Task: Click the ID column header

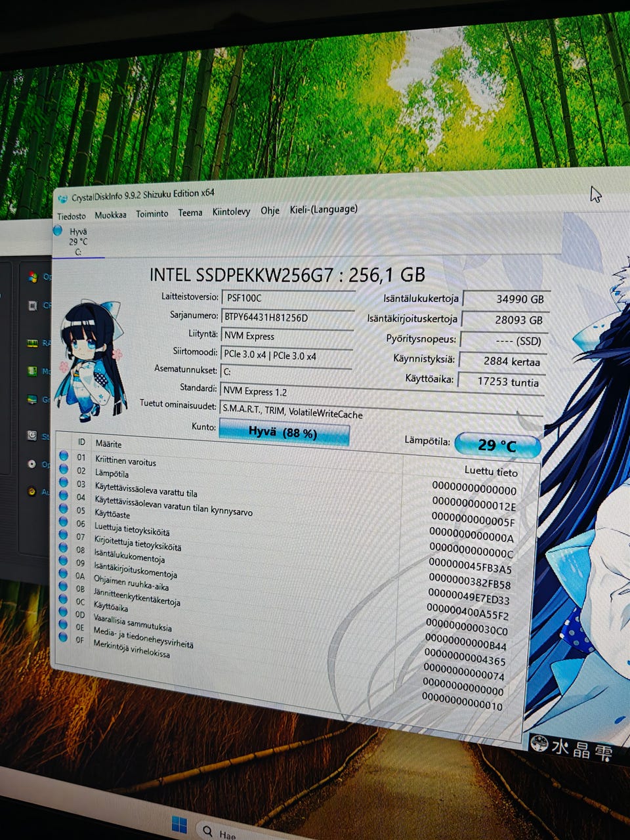Action: 82,442
